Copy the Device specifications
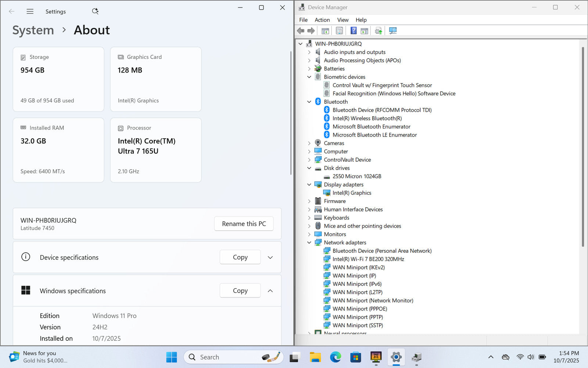 pyautogui.click(x=240, y=257)
